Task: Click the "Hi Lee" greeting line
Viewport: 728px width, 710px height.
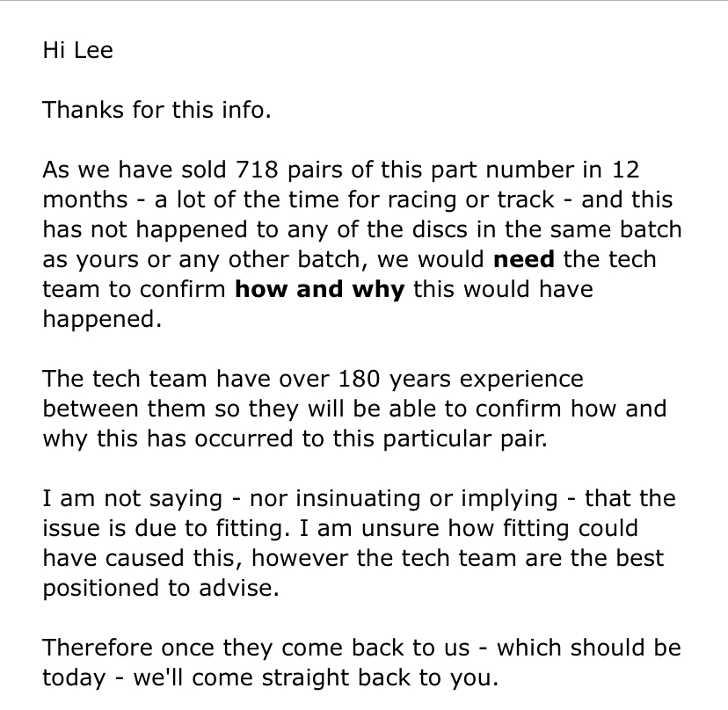Action: [x=77, y=50]
